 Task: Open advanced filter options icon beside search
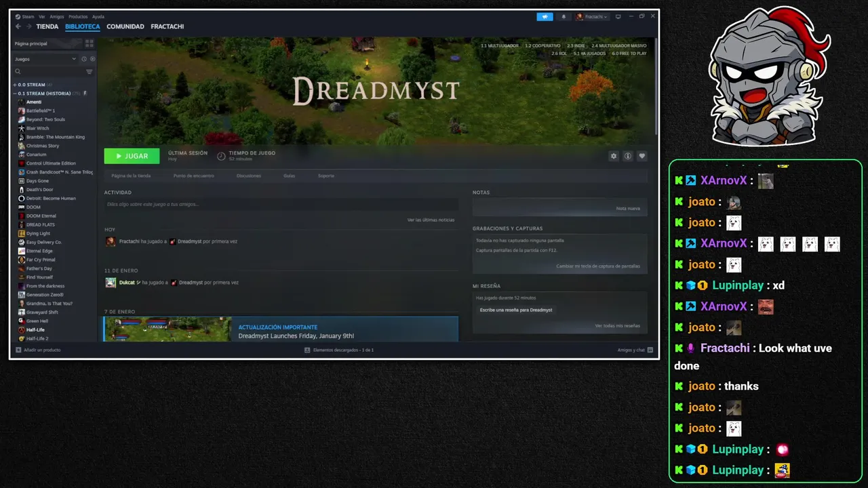89,71
